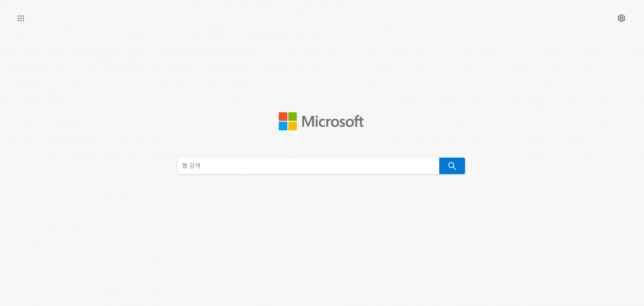The image size is (644, 306).
Task: Open page settings via the gear icon
Action: 621,18
